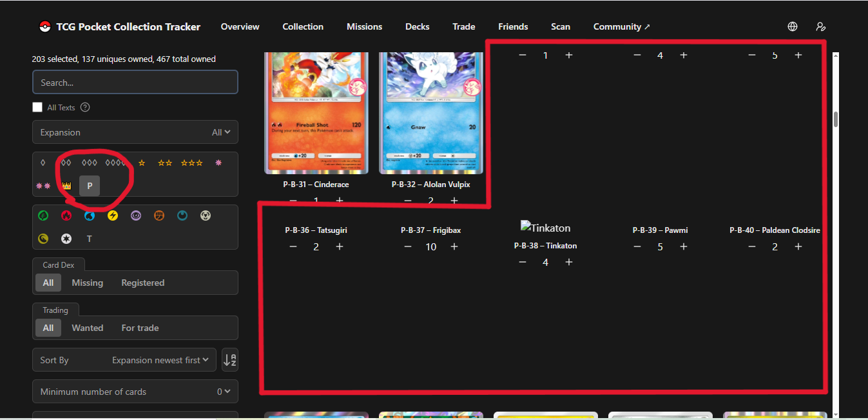Increase the Tatsugiri card count
This screenshot has height=420, width=868.
pos(340,246)
